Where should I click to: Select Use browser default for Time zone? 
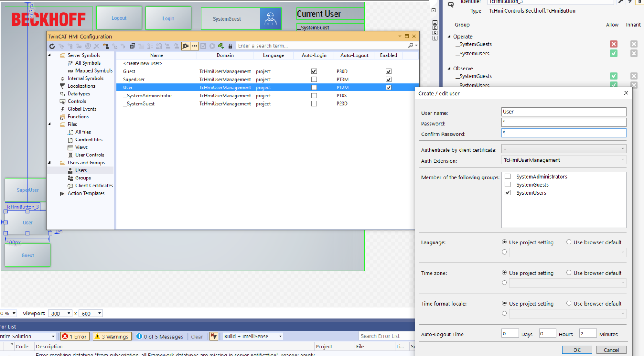coord(569,273)
